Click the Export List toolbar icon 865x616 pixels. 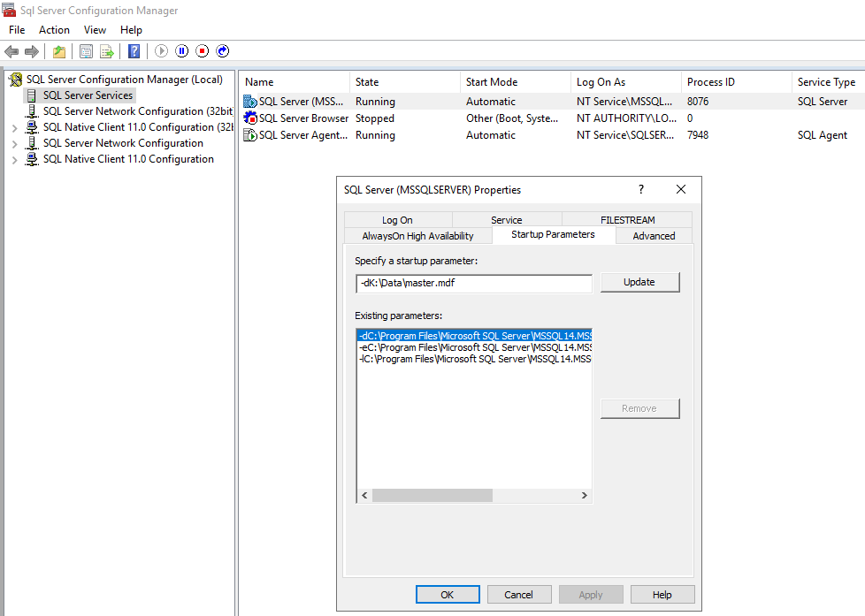point(107,50)
